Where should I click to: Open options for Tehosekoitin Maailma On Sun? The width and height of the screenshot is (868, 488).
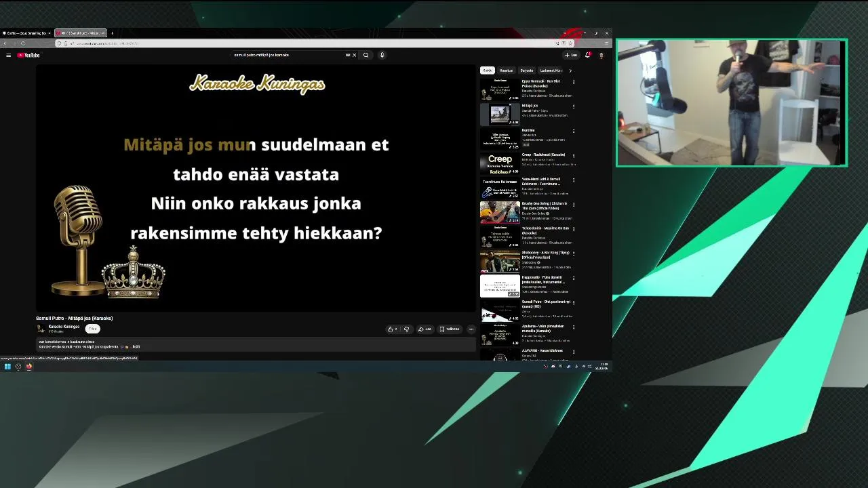click(x=574, y=229)
